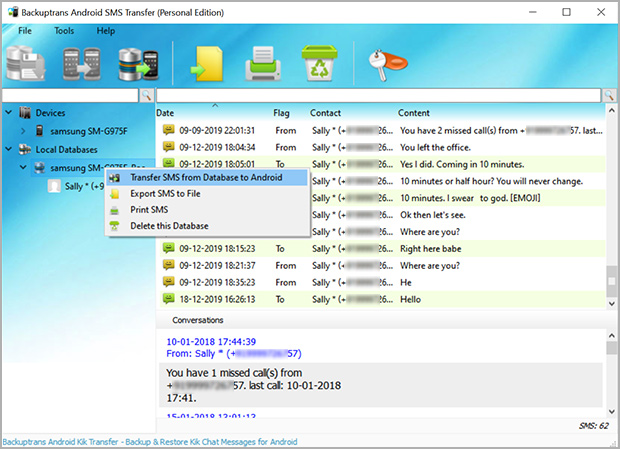Sort messages by Contact column header
This screenshot has width=620, height=449.
(325, 113)
